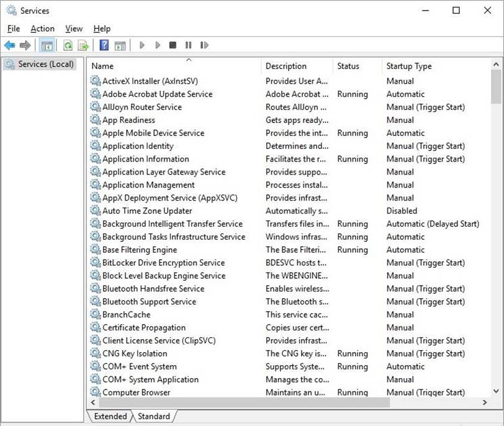Click the Back arrow in the toolbar
The image size is (504, 426).
click(9, 45)
